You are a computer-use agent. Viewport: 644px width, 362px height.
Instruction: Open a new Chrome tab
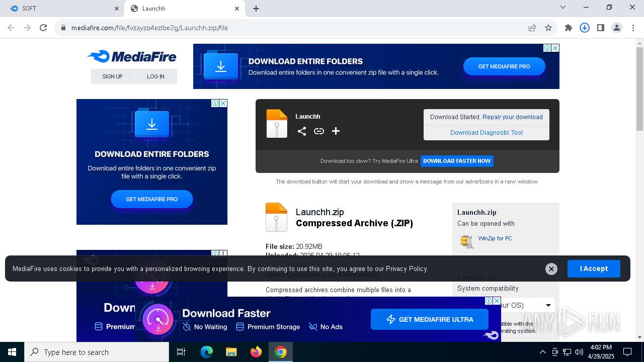click(256, 9)
